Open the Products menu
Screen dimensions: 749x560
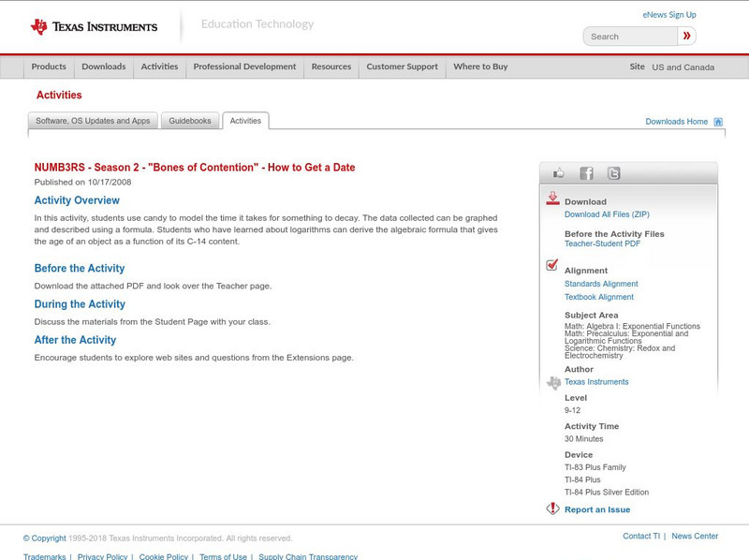click(x=49, y=66)
